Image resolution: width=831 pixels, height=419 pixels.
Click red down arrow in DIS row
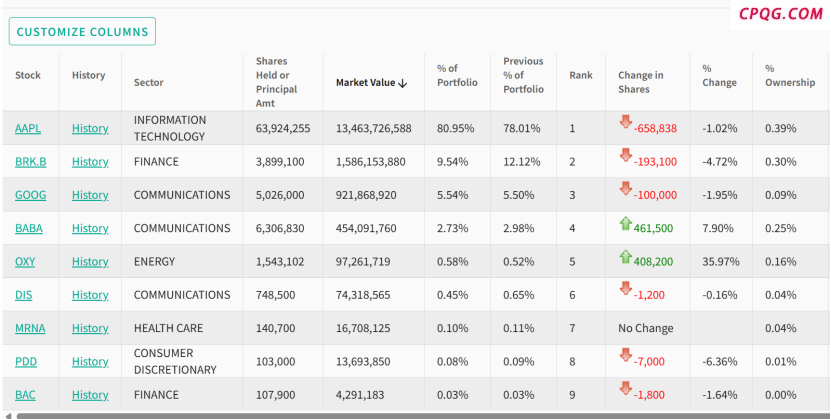point(625,289)
